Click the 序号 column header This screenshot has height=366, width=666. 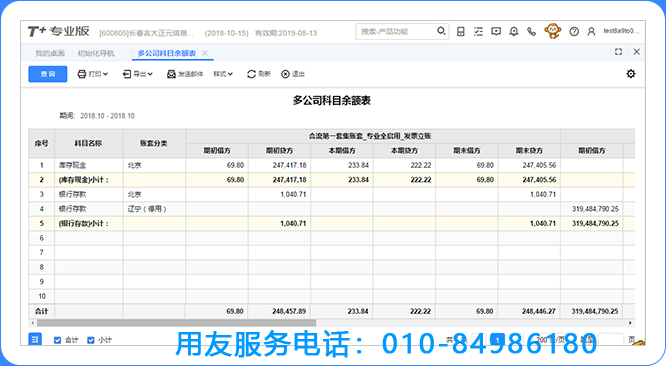coord(42,144)
